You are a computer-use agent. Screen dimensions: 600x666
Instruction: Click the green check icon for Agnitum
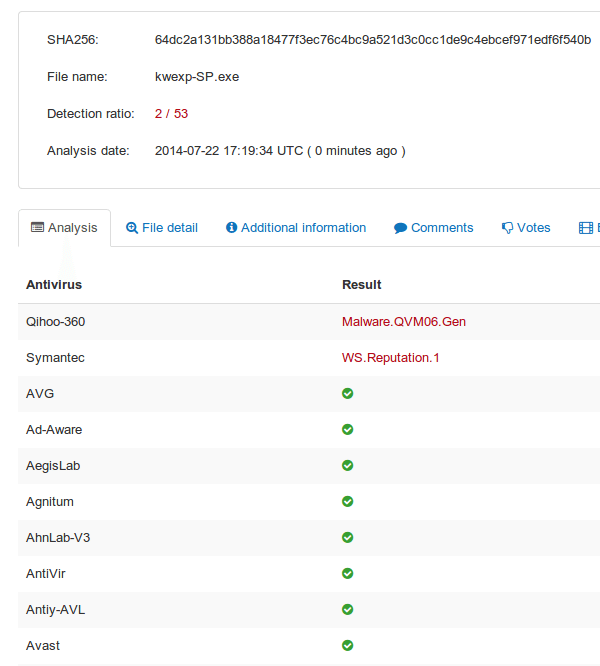pos(348,502)
